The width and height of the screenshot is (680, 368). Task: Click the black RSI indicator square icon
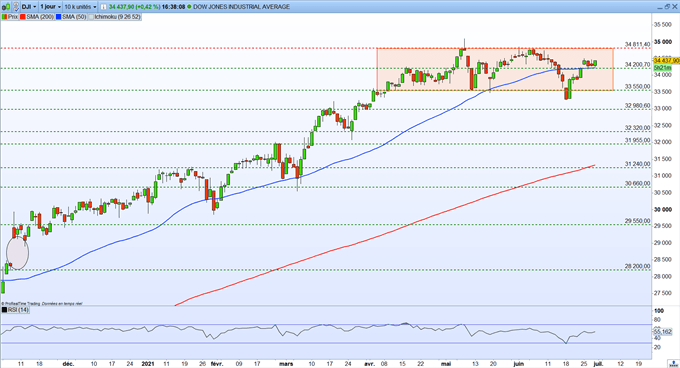pos(4,310)
